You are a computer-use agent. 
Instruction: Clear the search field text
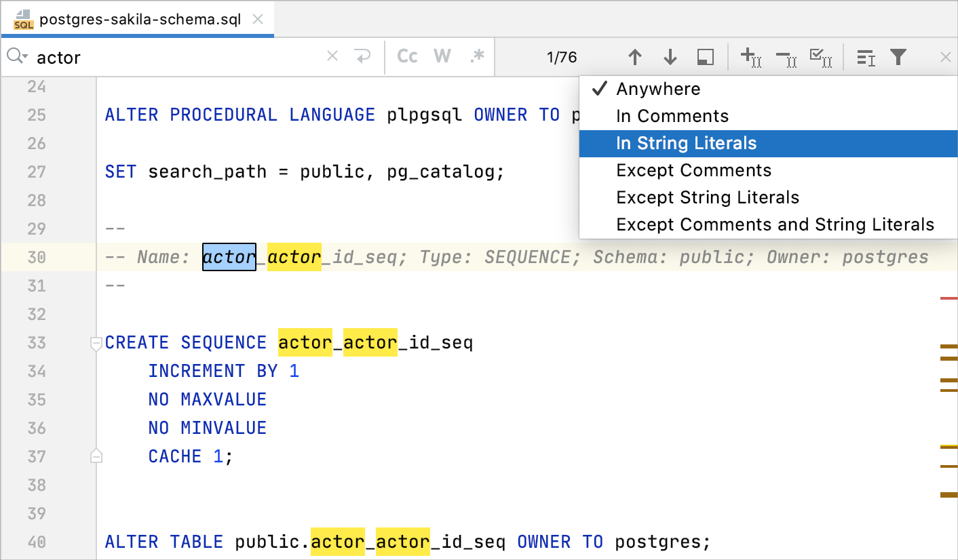[x=332, y=57]
